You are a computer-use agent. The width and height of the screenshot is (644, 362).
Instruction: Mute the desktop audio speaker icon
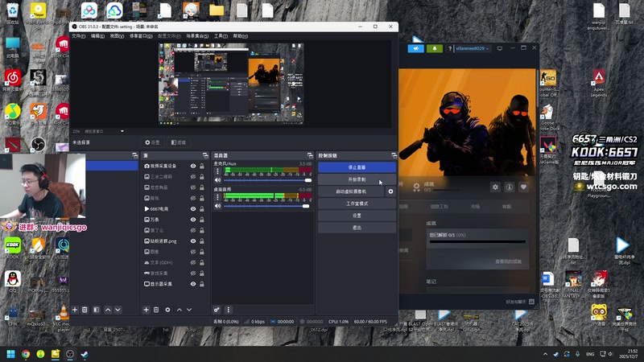click(x=217, y=206)
